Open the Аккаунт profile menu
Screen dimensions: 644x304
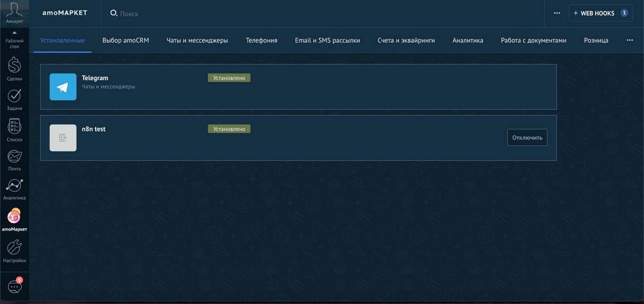14,11
